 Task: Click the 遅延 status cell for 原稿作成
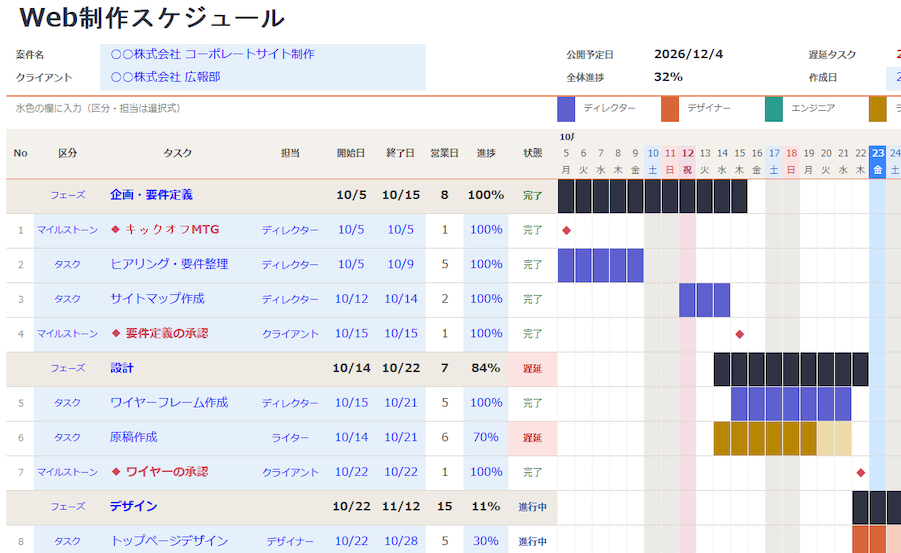533,438
